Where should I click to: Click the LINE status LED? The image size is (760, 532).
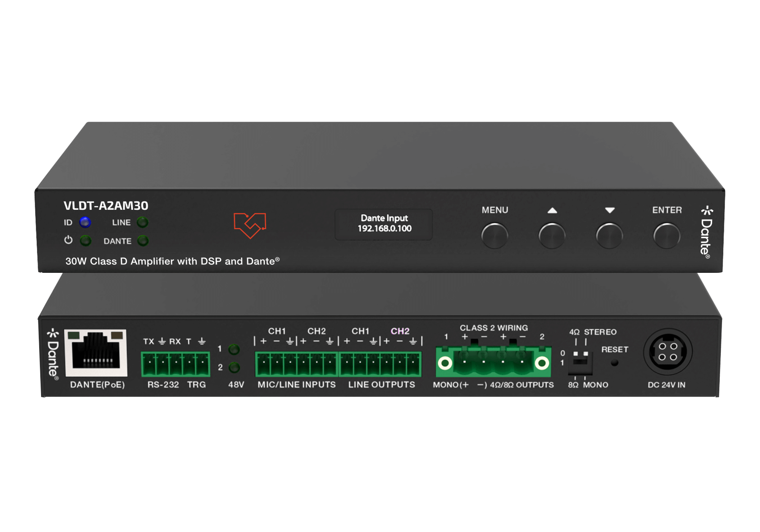[x=142, y=222]
